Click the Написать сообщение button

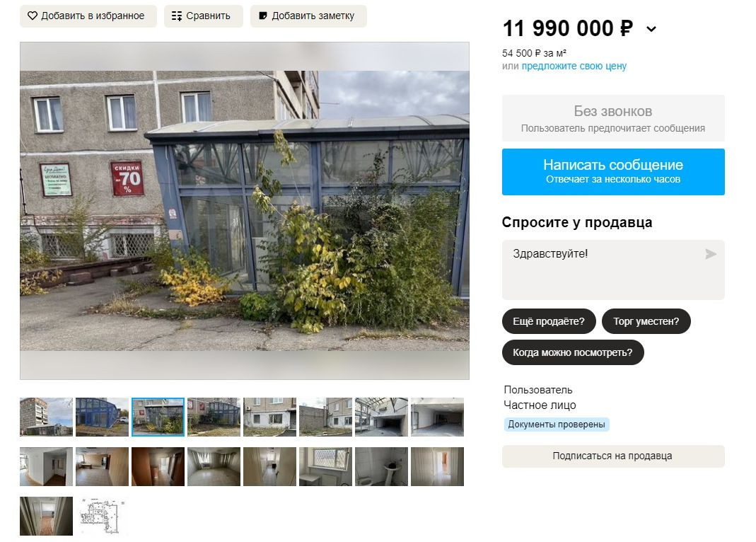coord(613,172)
